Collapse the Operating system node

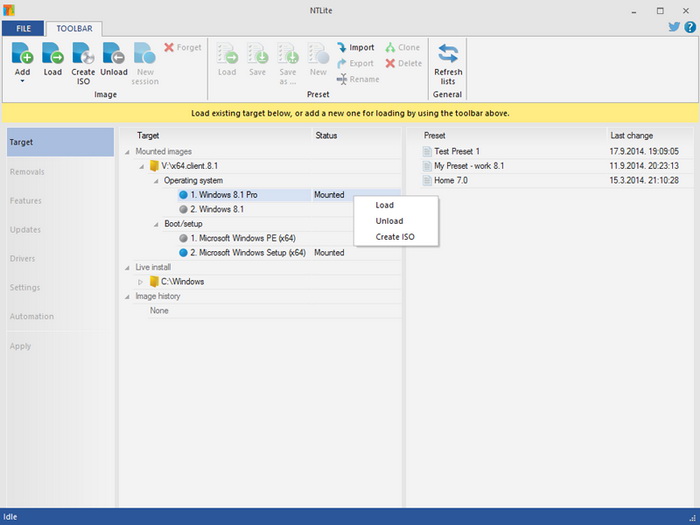[156, 181]
